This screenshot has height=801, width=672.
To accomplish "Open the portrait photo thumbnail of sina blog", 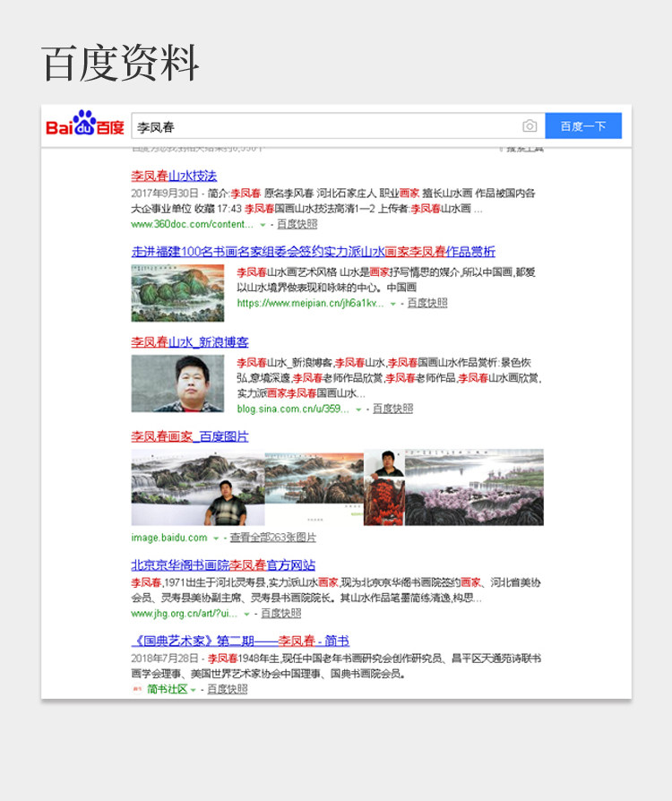I will click(177, 383).
